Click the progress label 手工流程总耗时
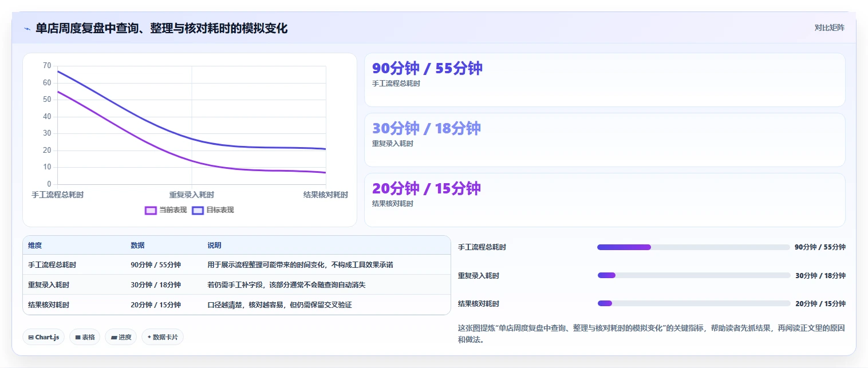The image size is (868, 368). pos(482,247)
